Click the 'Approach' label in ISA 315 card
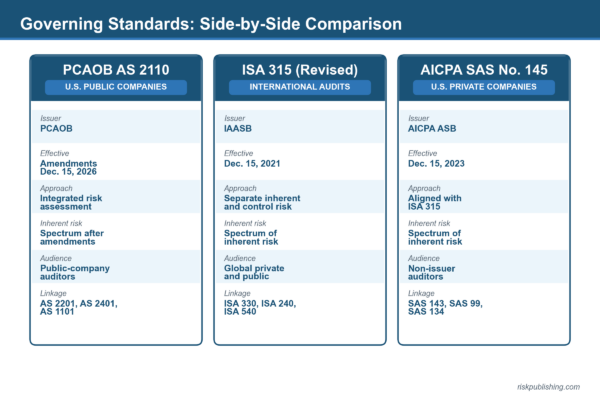The height and width of the screenshot is (400, 600). tap(240, 188)
